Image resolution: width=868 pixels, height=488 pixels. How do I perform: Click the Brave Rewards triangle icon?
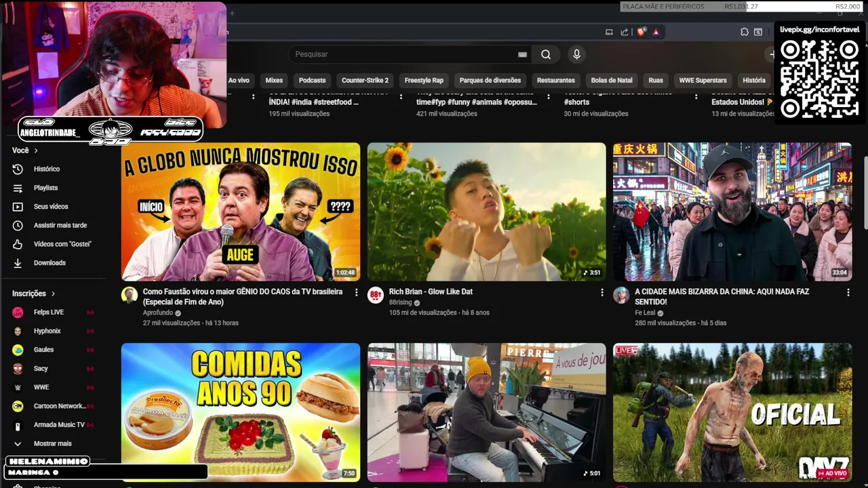coord(656,32)
